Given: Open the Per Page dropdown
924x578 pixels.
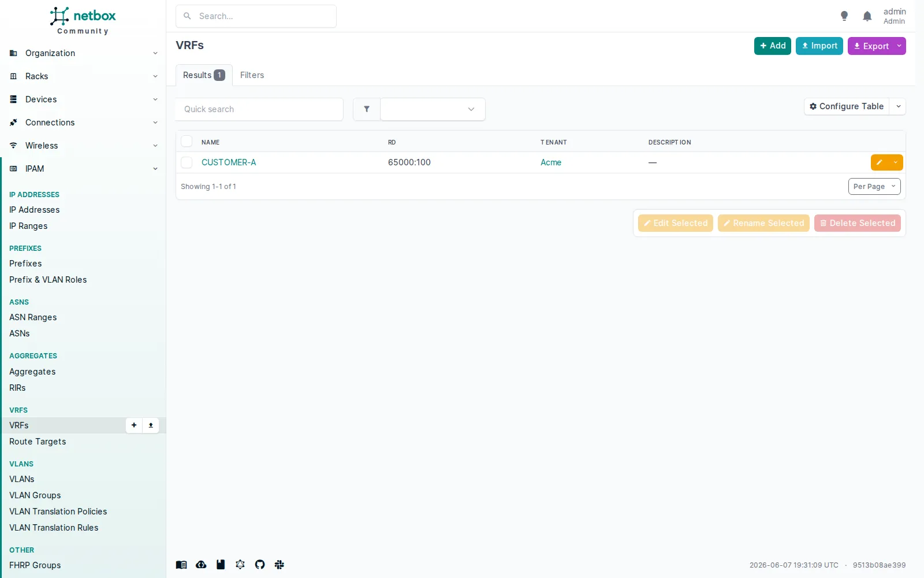Looking at the screenshot, I should pos(874,186).
